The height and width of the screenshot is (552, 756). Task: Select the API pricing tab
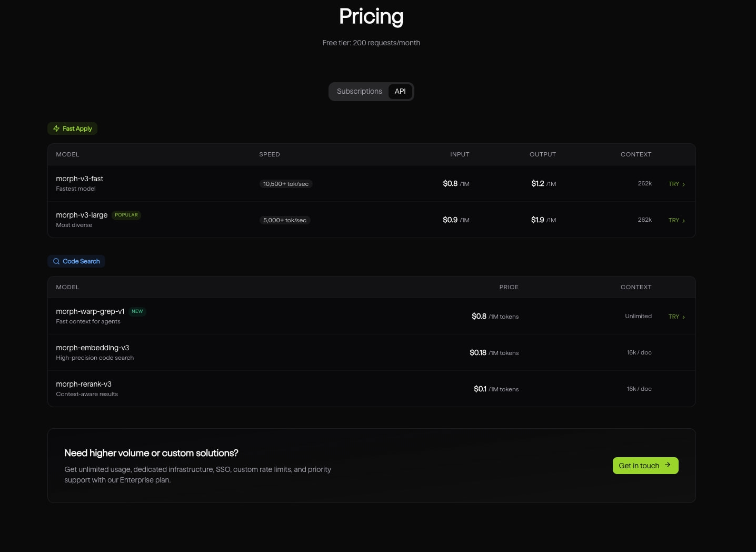(400, 91)
